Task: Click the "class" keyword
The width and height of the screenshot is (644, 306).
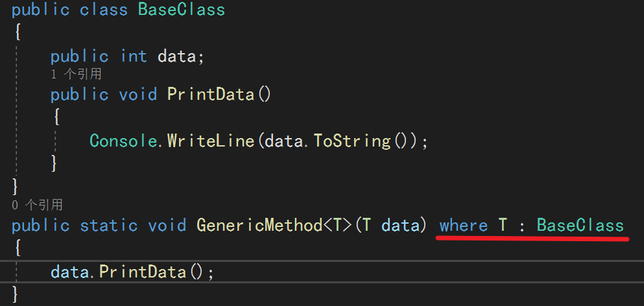Action: (x=104, y=10)
